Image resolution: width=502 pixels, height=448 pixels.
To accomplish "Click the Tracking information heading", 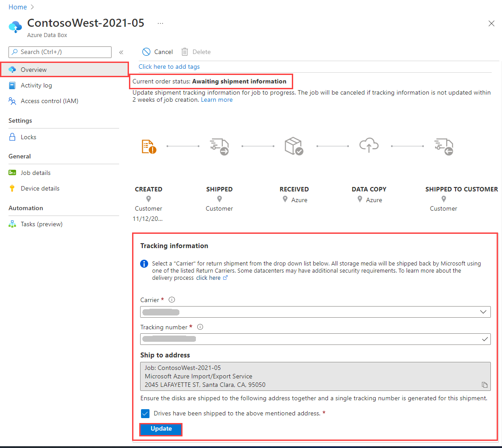I will pos(174,245).
